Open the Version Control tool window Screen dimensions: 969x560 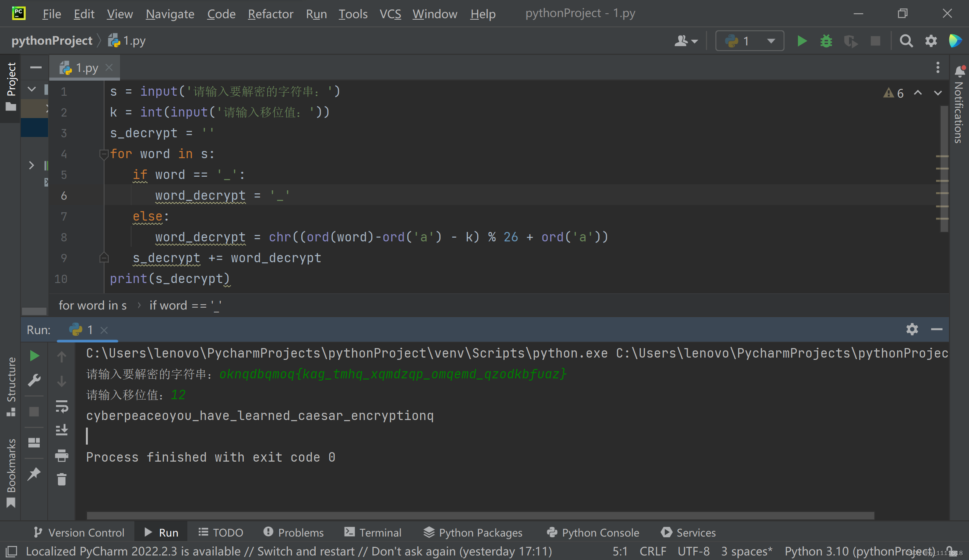coord(79,532)
